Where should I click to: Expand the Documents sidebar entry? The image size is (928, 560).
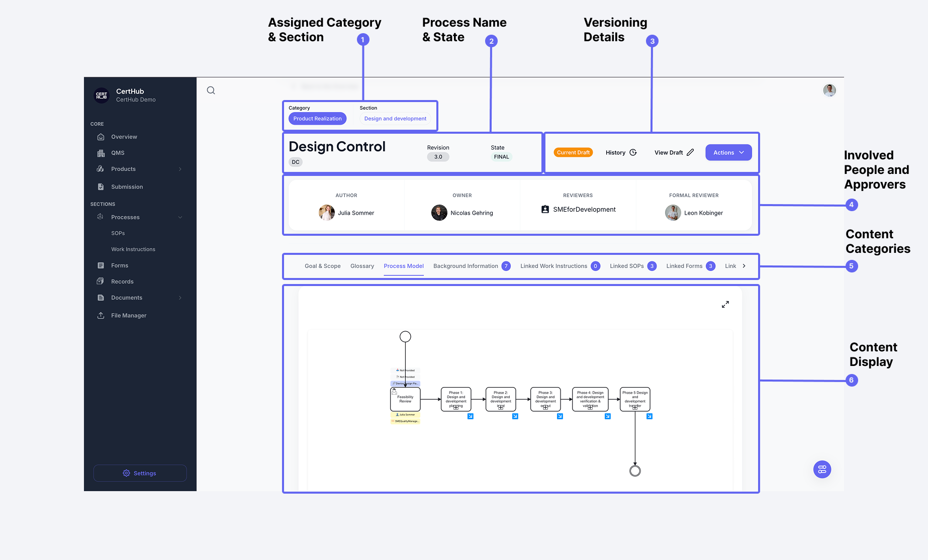tap(180, 298)
